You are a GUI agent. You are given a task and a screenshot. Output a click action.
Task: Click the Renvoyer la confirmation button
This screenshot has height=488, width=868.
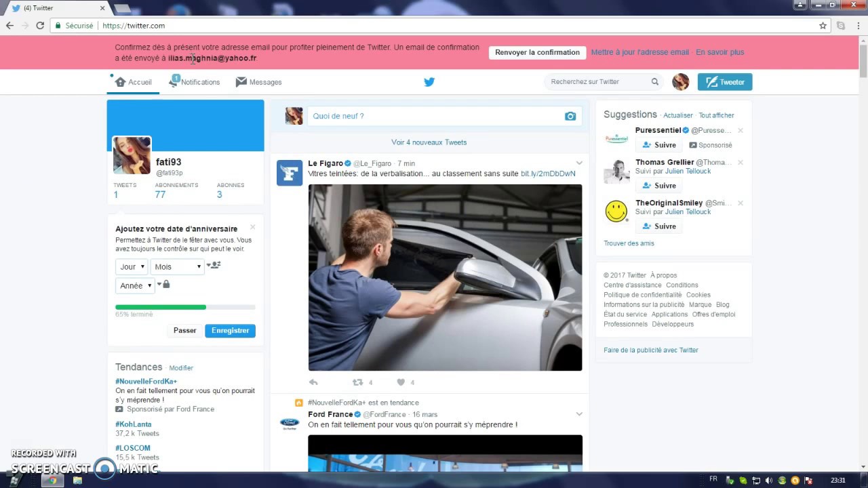tap(537, 52)
